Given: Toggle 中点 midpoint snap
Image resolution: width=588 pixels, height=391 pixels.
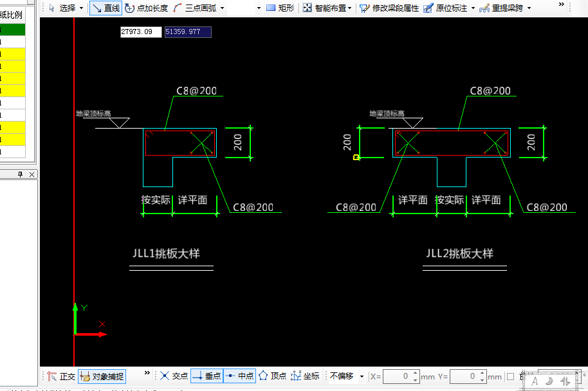Looking at the screenshot, I should click(239, 376).
